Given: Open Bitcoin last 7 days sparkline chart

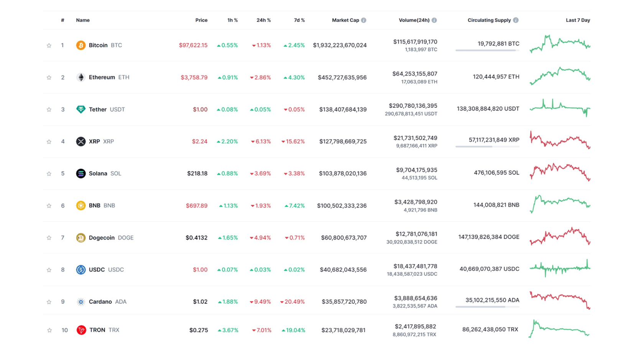Looking at the screenshot, I should coord(560,44).
